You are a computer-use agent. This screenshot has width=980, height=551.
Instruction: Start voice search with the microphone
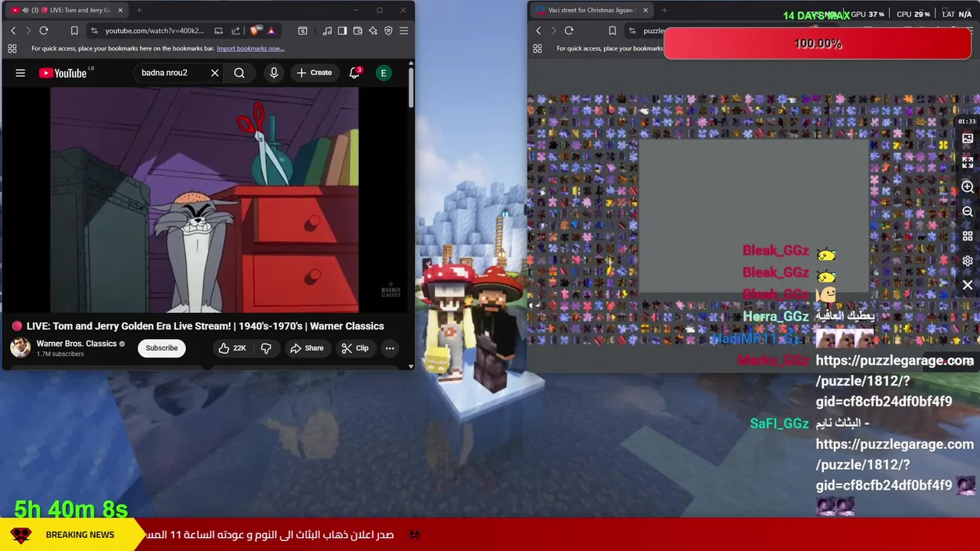click(273, 73)
